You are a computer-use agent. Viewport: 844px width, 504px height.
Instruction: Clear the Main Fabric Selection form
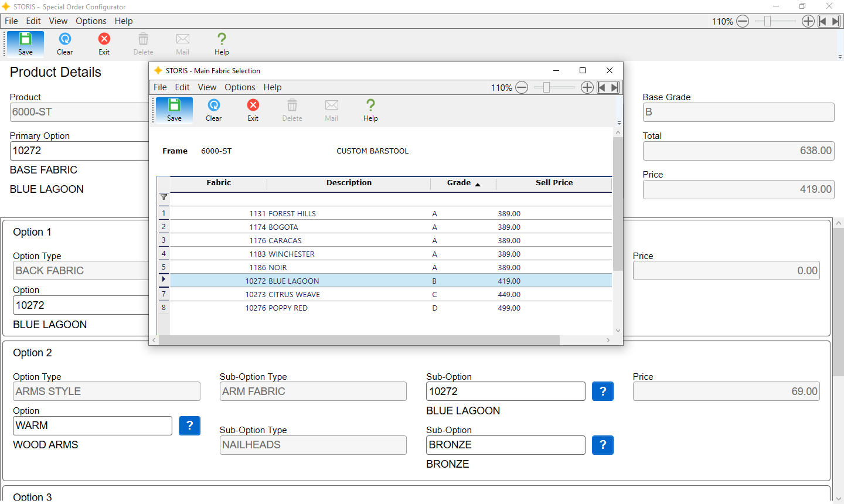click(213, 110)
